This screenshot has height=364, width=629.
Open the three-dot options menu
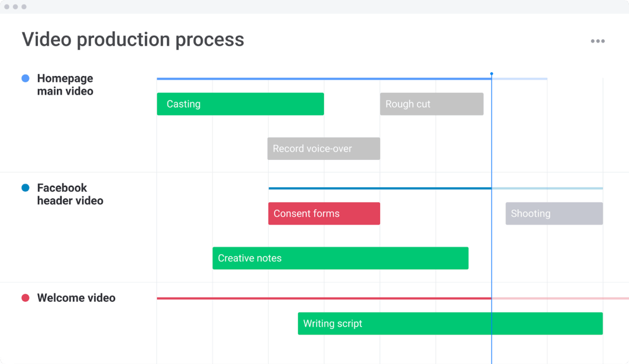tap(598, 41)
